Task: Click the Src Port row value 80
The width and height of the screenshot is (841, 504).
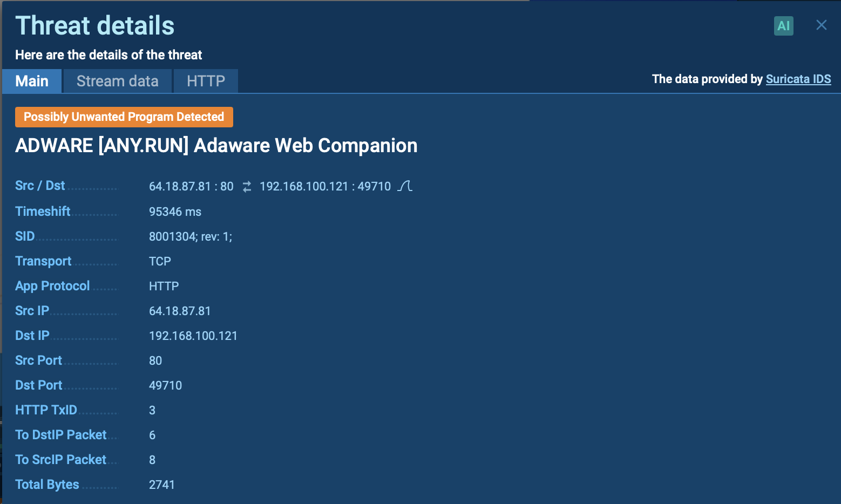Action: click(x=155, y=360)
